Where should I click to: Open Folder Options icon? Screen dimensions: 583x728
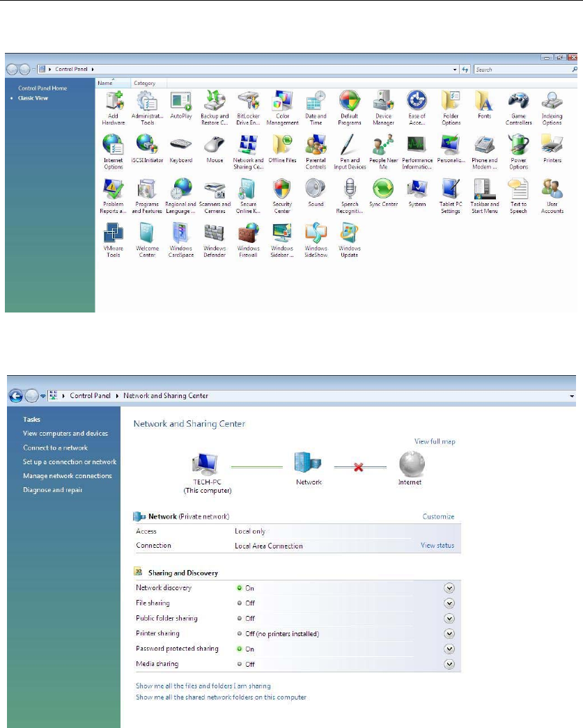(x=451, y=108)
